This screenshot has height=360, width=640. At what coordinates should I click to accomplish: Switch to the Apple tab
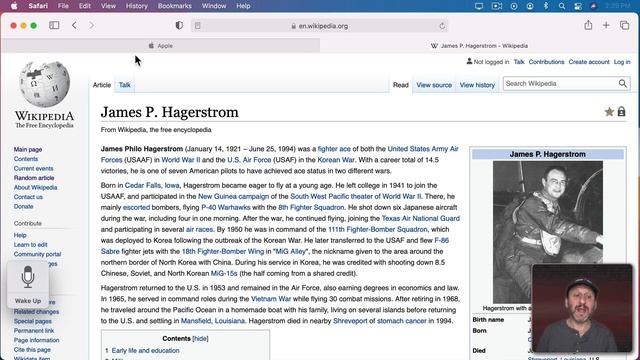coord(160,46)
